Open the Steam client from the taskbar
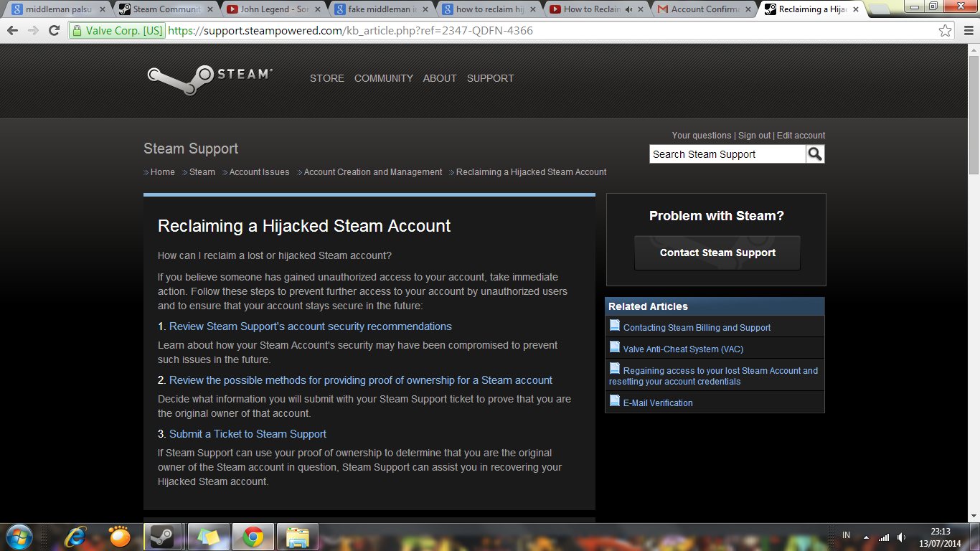Viewport: 980px width, 551px height. coord(163,537)
